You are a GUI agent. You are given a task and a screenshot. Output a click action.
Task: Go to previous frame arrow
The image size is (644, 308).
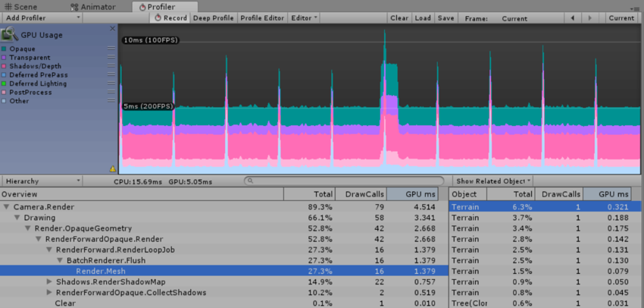(573, 18)
